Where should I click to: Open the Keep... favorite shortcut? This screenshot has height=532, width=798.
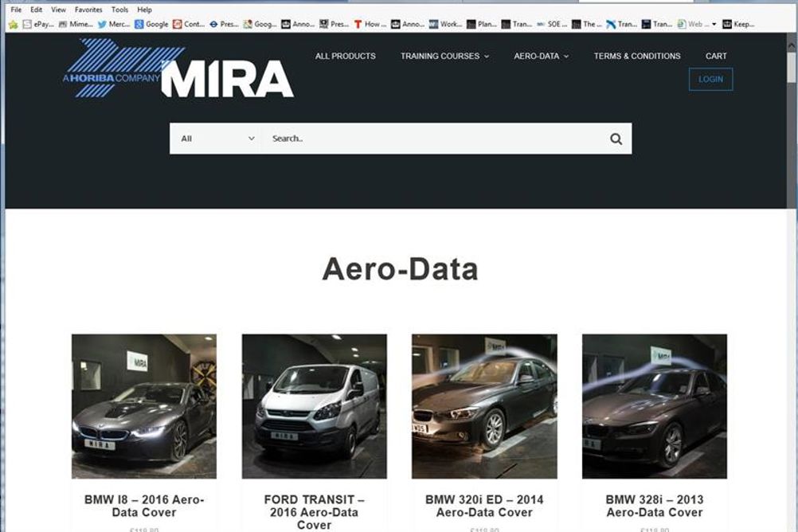point(738,24)
